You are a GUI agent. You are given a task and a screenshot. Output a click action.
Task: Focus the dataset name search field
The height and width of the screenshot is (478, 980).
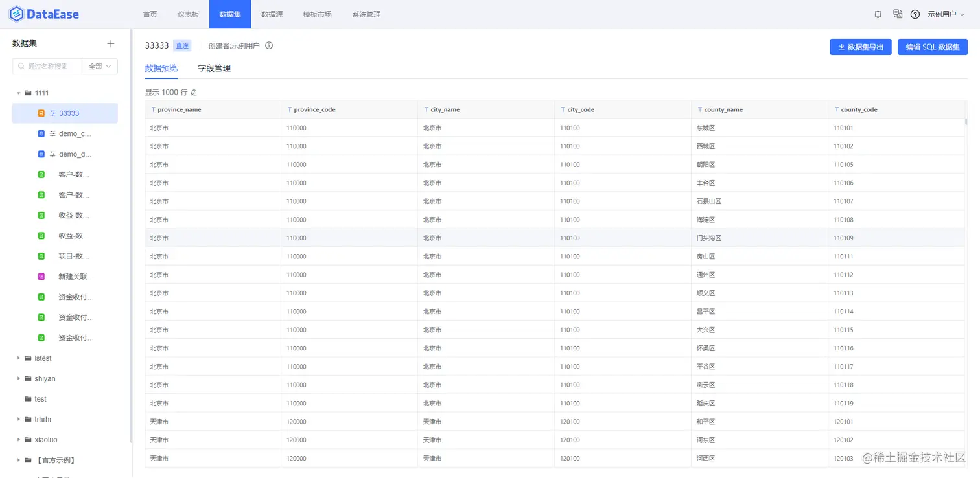47,66
